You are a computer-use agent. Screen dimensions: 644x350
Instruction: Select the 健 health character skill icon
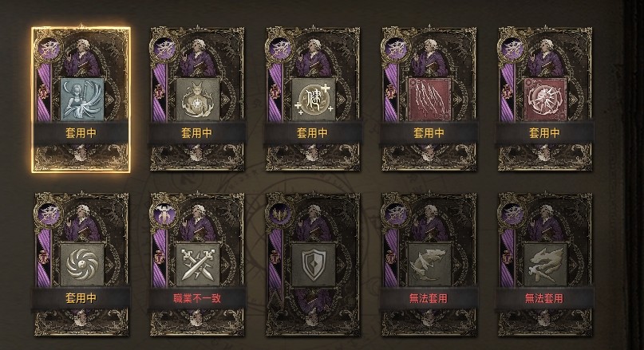pos(314,100)
